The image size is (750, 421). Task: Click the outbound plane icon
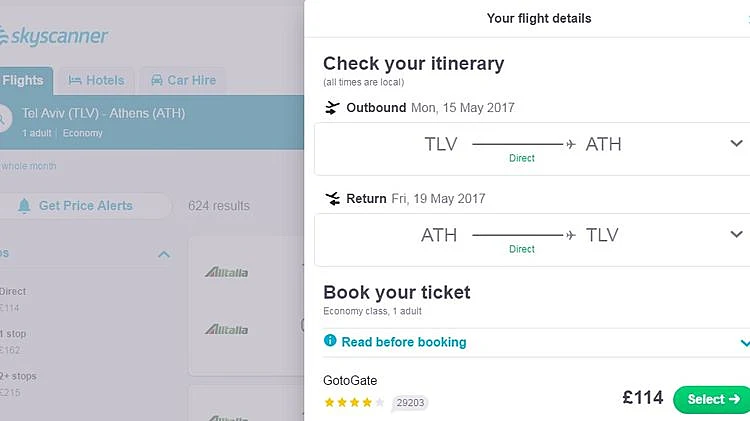pos(333,108)
